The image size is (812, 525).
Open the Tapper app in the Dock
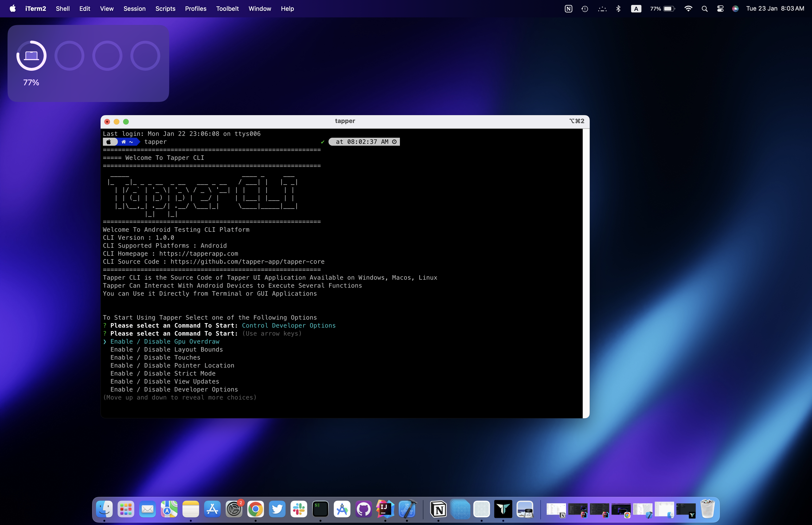(x=503, y=509)
